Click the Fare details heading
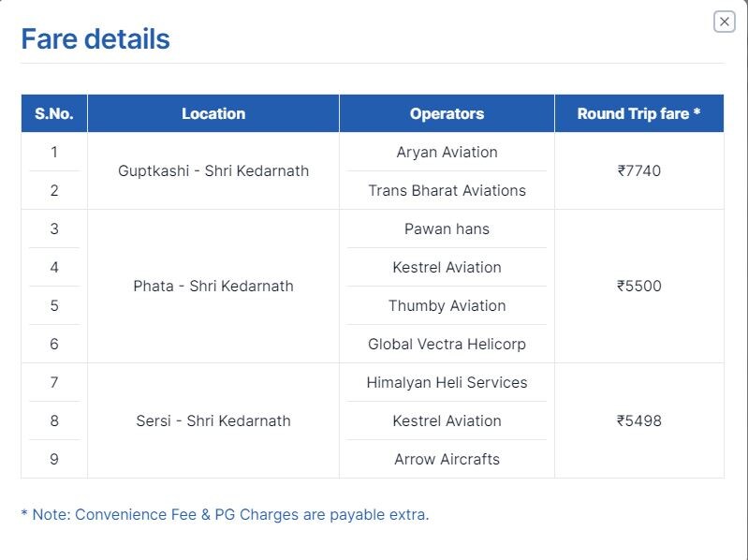Screen dimensions: 748x560 click(x=95, y=39)
